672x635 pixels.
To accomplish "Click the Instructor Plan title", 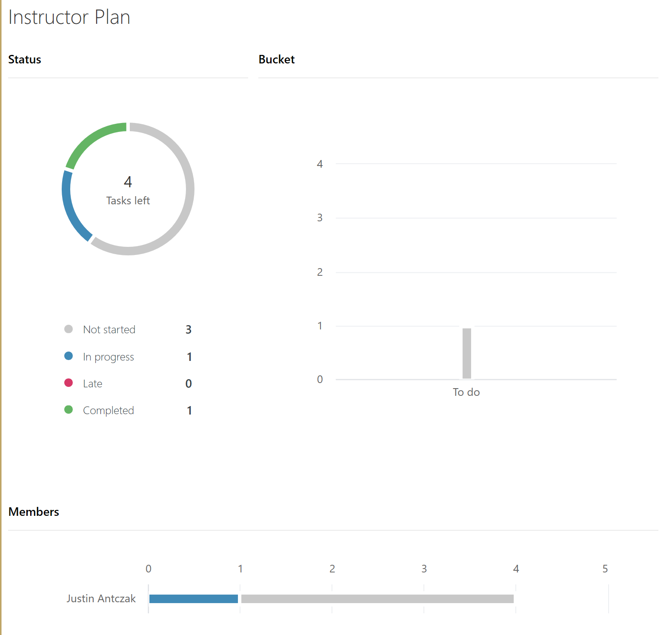I will (x=69, y=17).
